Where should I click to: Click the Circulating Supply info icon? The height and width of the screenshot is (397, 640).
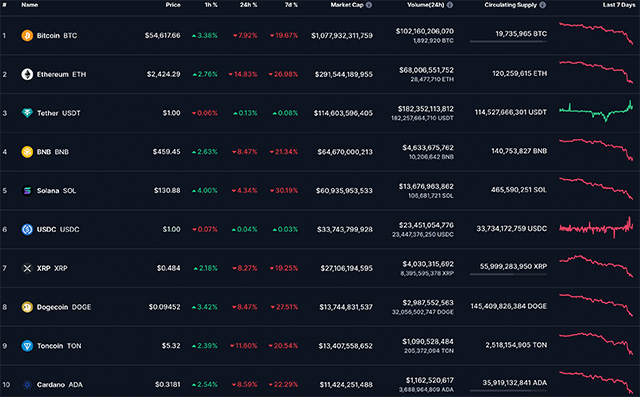coord(543,5)
